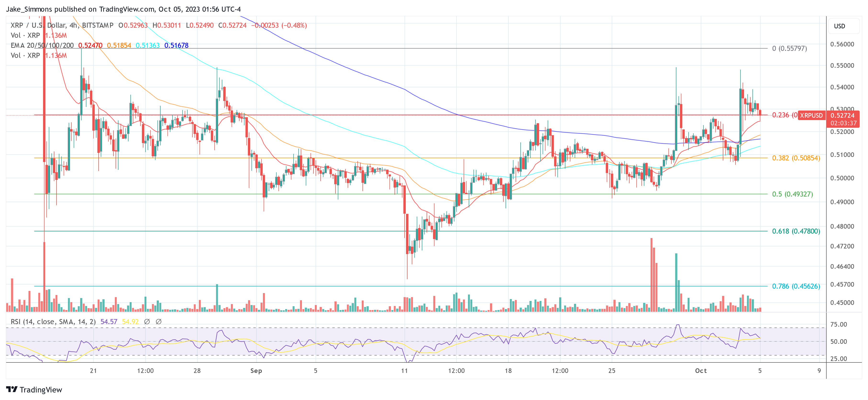Click the RSI axis 50.00 label
Image resolution: width=868 pixels, height=400 pixels.
[x=839, y=341]
